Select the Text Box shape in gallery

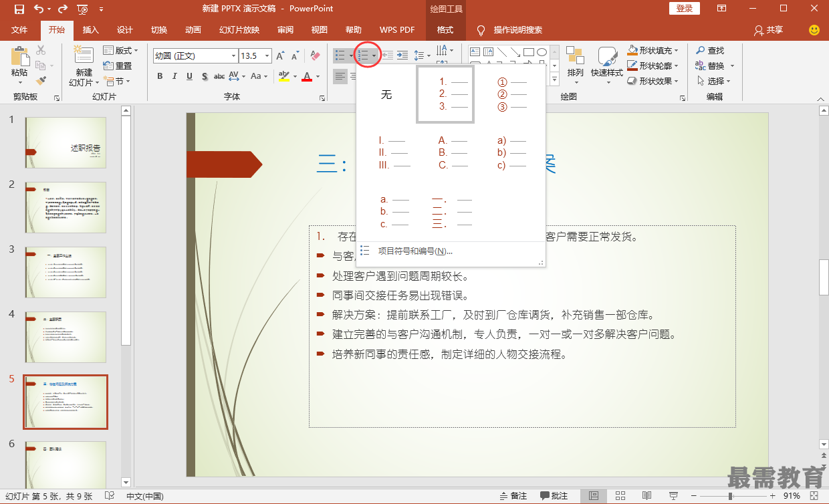[x=474, y=51]
